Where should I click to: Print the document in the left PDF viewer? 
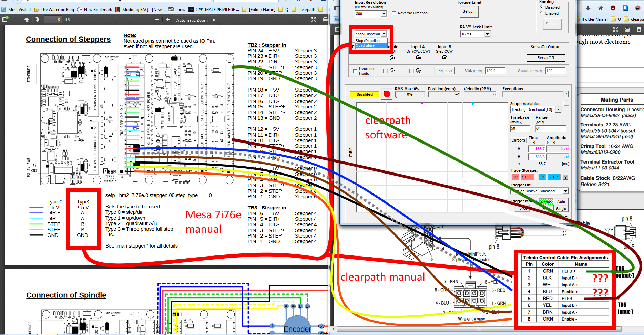coord(325,20)
